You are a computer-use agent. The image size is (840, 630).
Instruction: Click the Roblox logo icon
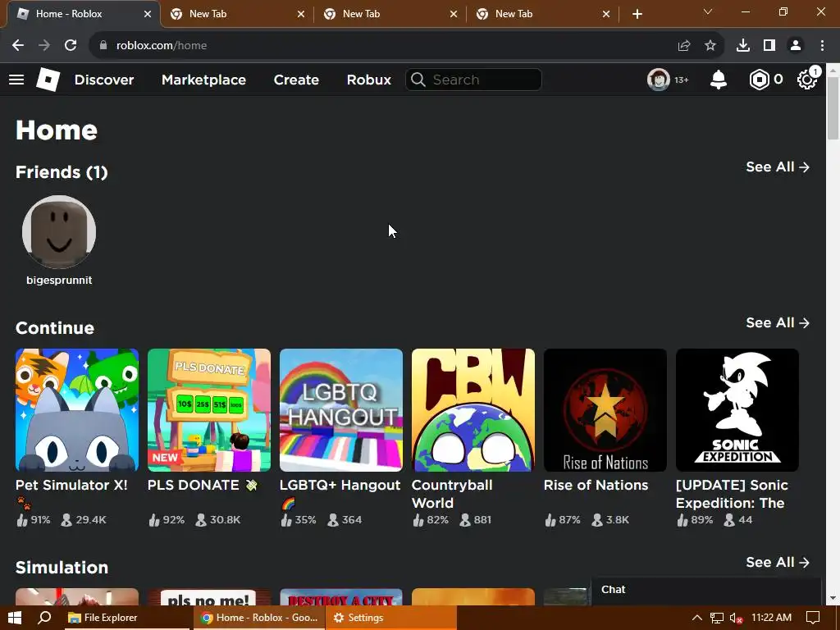(48, 80)
